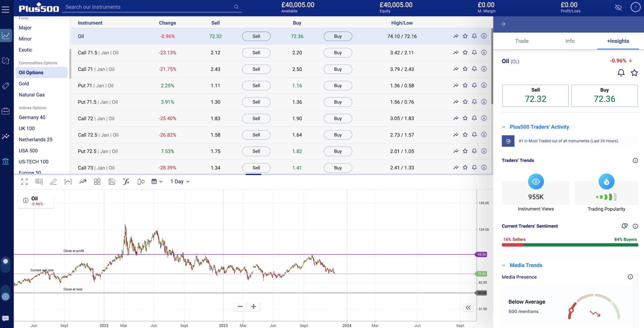Collapse Plus500 Traders' Activity section
Screen dimensions: 644x328
pyautogui.click(x=504, y=127)
